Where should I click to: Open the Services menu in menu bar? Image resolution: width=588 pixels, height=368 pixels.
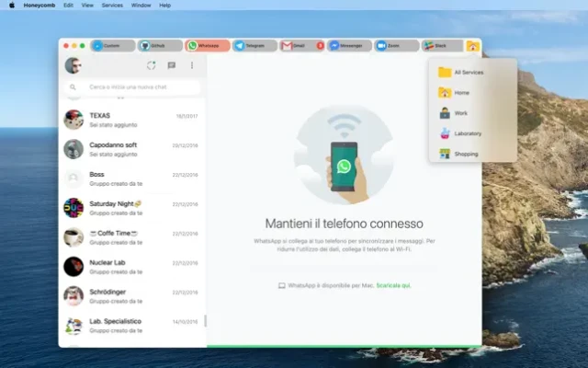pos(112,5)
